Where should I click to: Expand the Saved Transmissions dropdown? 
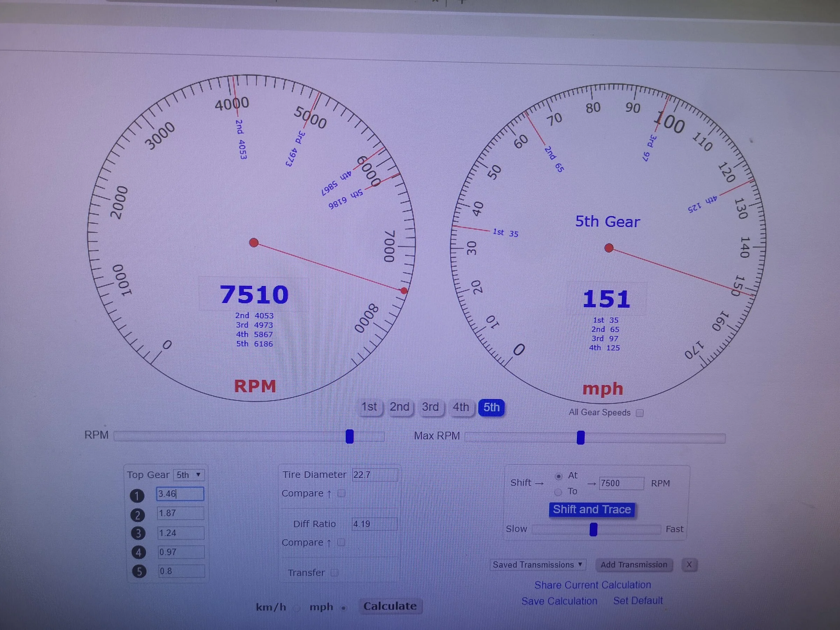[538, 565]
